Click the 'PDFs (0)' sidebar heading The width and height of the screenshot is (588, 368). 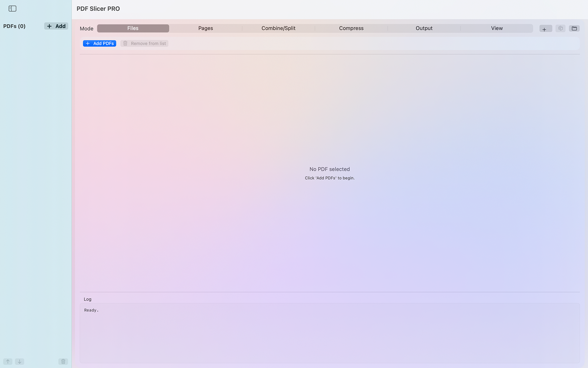point(14,26)
